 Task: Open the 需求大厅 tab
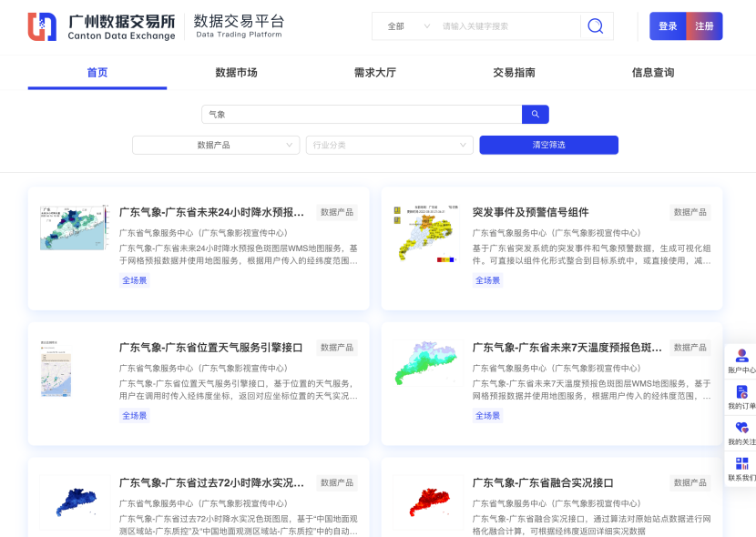[x=375, y=73]
